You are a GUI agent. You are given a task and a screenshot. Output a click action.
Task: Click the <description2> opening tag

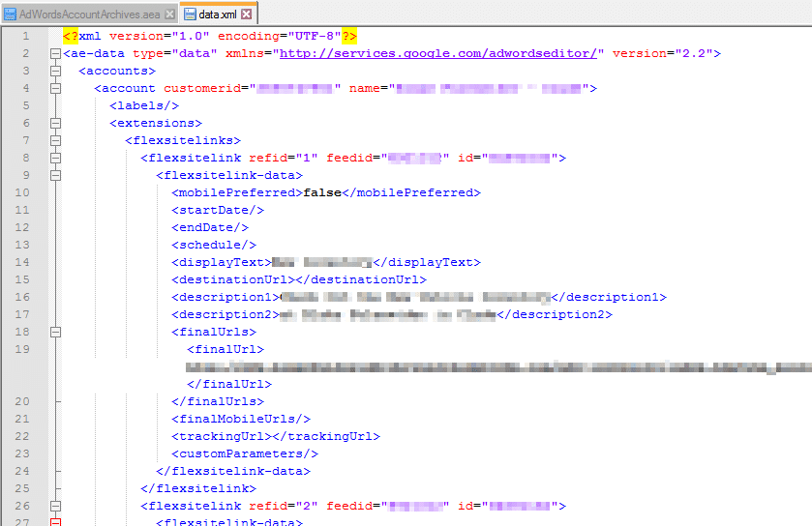tap(226, 314)
